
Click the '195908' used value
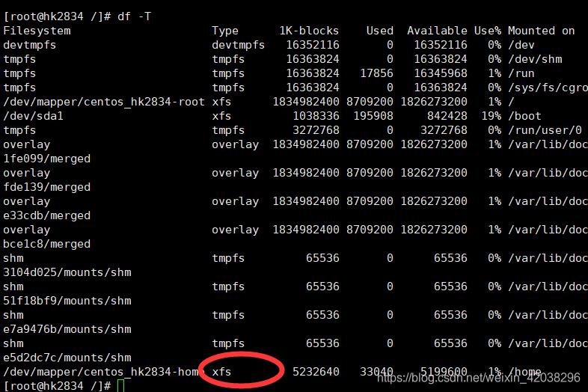tap(373, 116)
